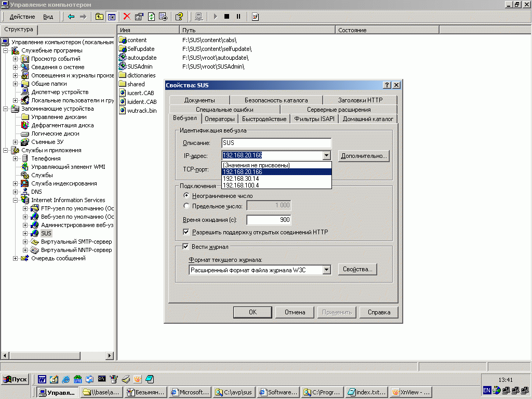Switch to the Операторы tab
Screen dimensions: 532x399
click(x=220, y=119)
